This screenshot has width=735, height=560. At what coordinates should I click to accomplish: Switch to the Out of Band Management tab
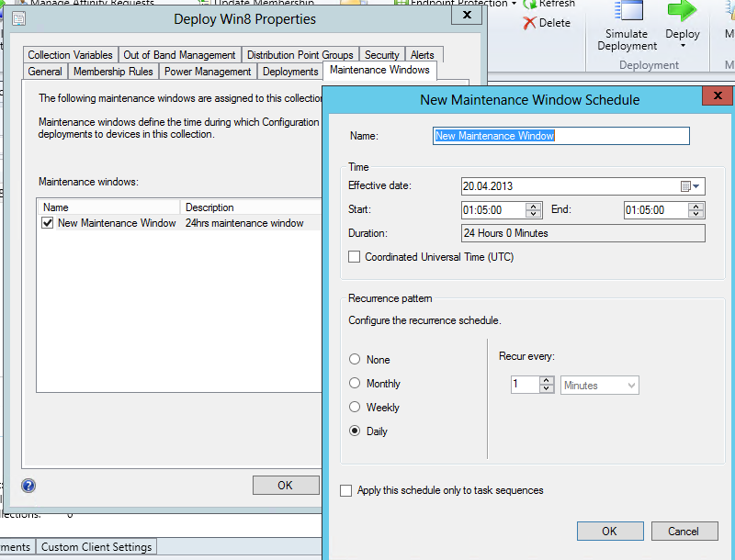coord(179,55)
